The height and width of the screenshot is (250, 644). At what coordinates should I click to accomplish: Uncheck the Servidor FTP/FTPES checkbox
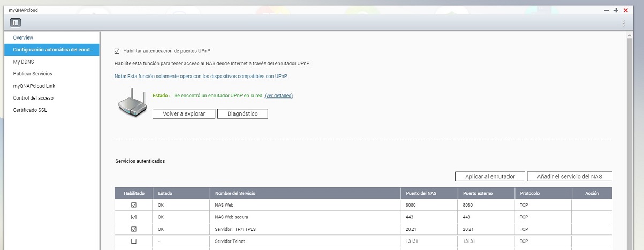coord(134,229)
